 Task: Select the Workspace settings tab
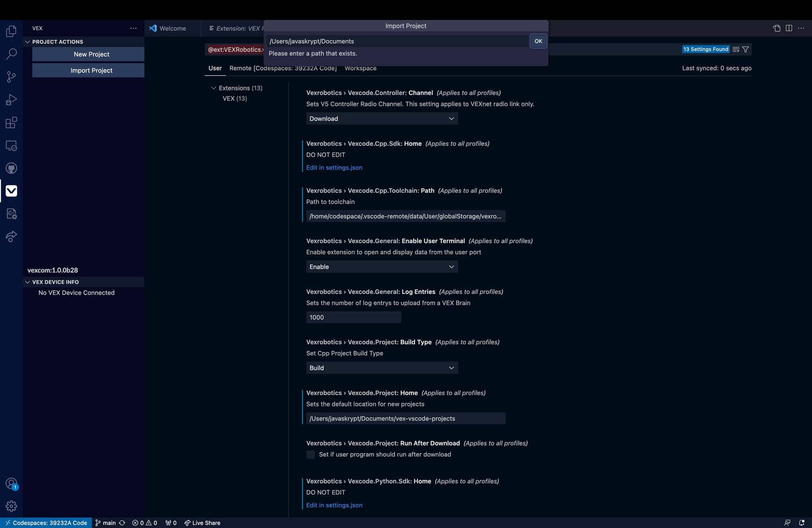click(x=360, y=68)
